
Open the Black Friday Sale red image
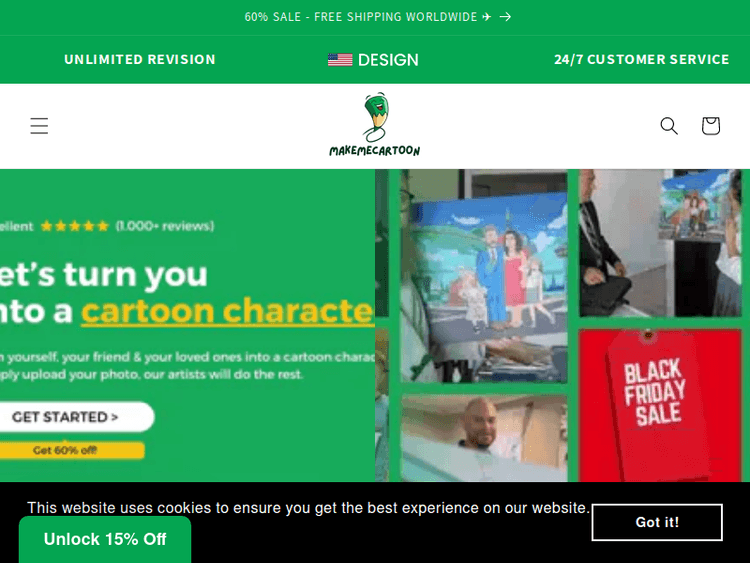[660, 406]
